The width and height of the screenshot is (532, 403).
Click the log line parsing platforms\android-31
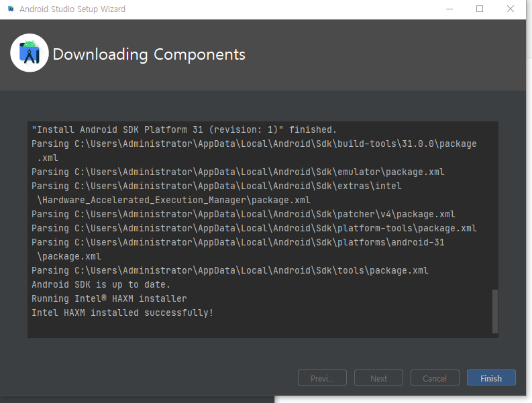[238, 242]
